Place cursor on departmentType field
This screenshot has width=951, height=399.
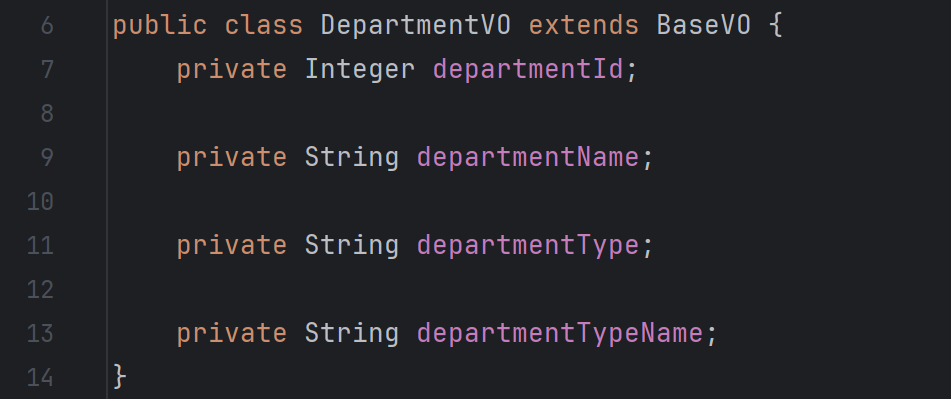[x=528, y=246]
